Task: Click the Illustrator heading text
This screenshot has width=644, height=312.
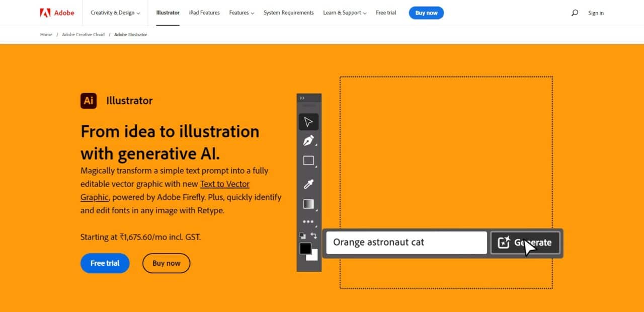Action: (x=129, y=101)
